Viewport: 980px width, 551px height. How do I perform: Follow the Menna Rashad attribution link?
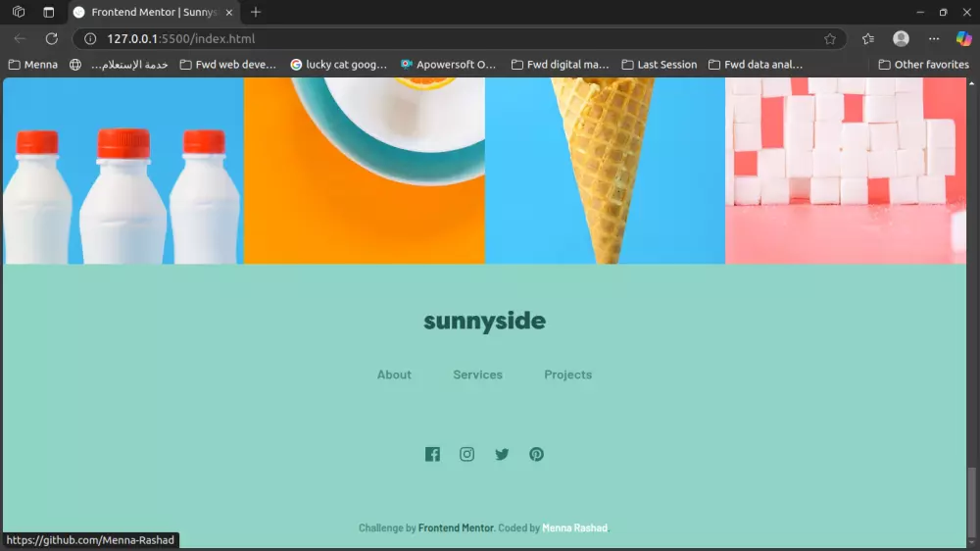pos(574,527)
